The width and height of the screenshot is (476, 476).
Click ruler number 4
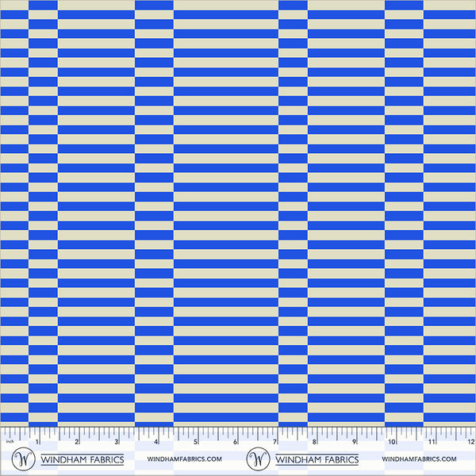(156, 442)
